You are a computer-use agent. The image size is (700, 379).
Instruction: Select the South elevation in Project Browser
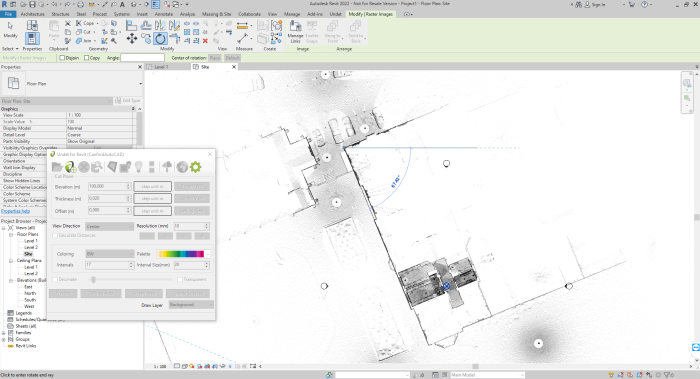[x=30, y=300]
